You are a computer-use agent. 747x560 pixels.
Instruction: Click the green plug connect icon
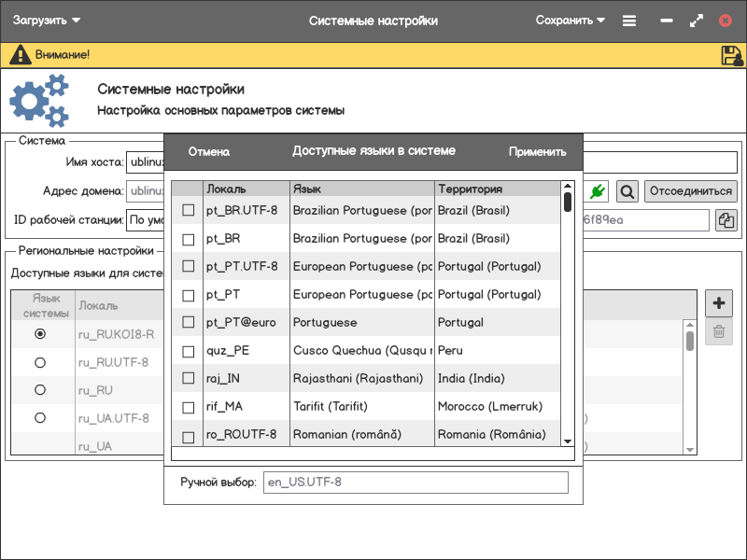[x=598, y=191]
